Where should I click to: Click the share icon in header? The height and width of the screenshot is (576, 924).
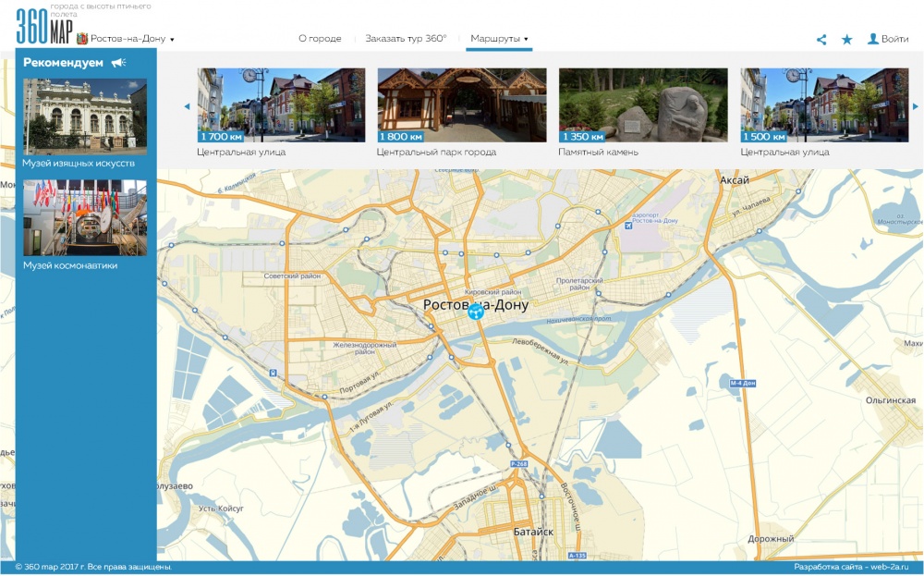click(x=821, y=40)
